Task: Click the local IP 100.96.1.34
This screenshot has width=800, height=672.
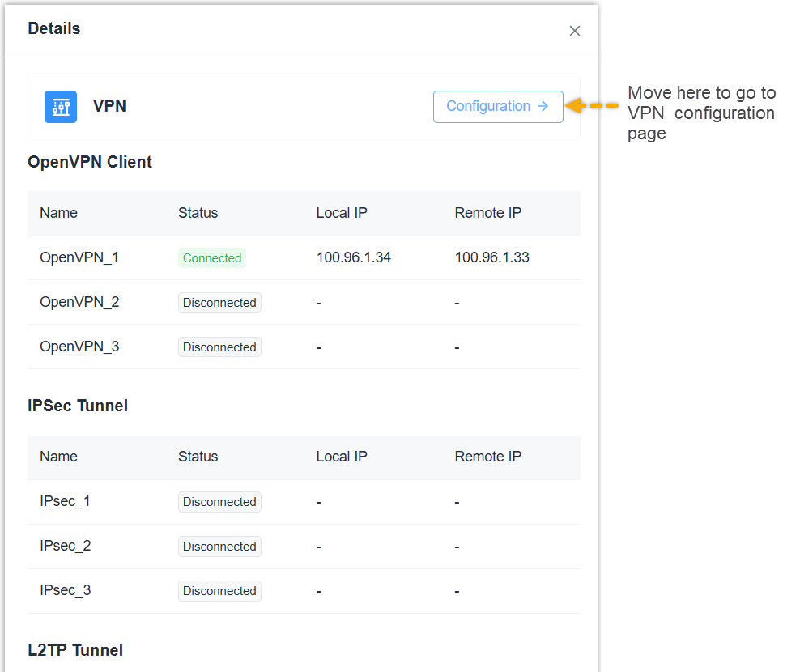Action: (x=354, y=257)
